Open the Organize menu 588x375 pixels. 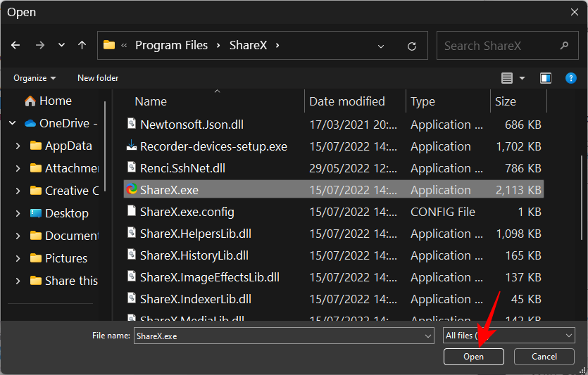35,78
